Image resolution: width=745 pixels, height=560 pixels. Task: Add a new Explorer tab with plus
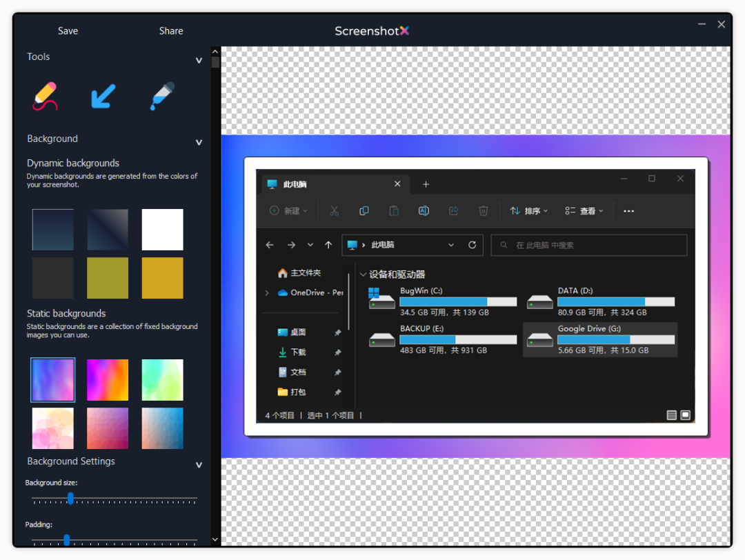[x=426, y=184]
